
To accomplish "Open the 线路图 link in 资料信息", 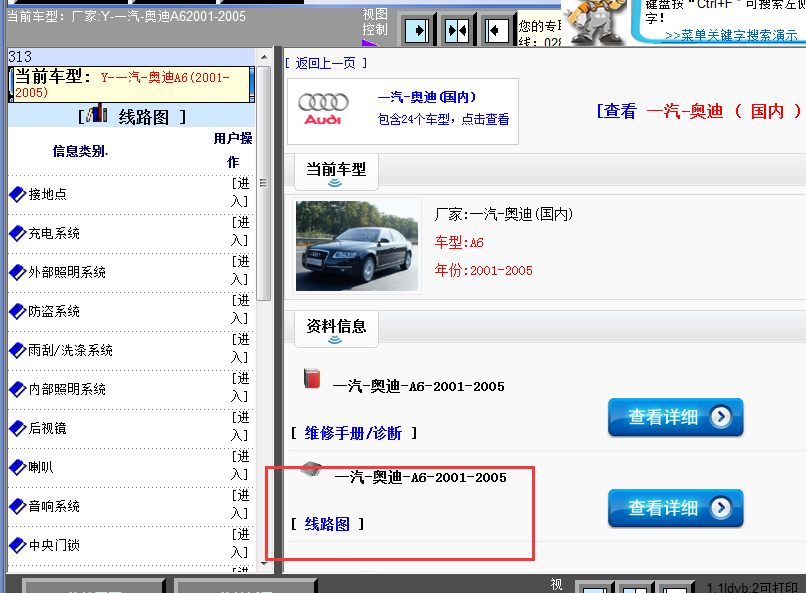I will pyautogui.click(x=327, y=524).
